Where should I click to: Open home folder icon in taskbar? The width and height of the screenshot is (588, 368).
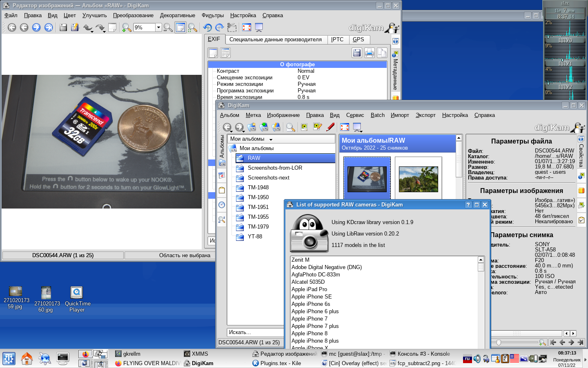point(27,359)
